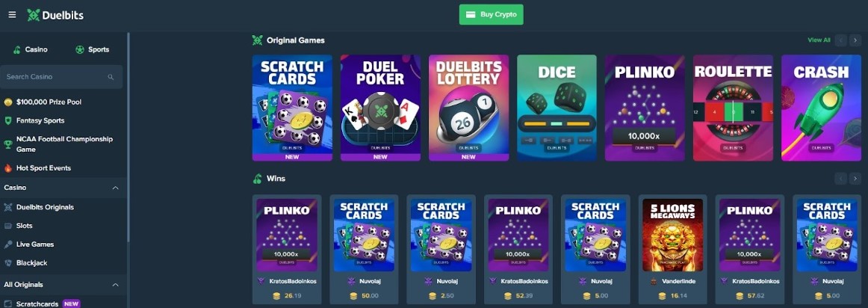
Task: Click the Duelbits logo
Action: (x=55, y=15)
